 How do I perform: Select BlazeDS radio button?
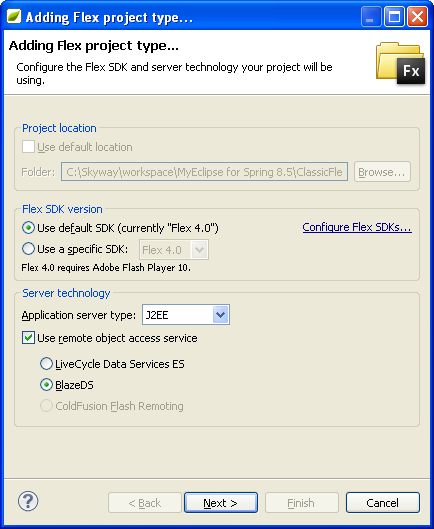pos(46,385)
